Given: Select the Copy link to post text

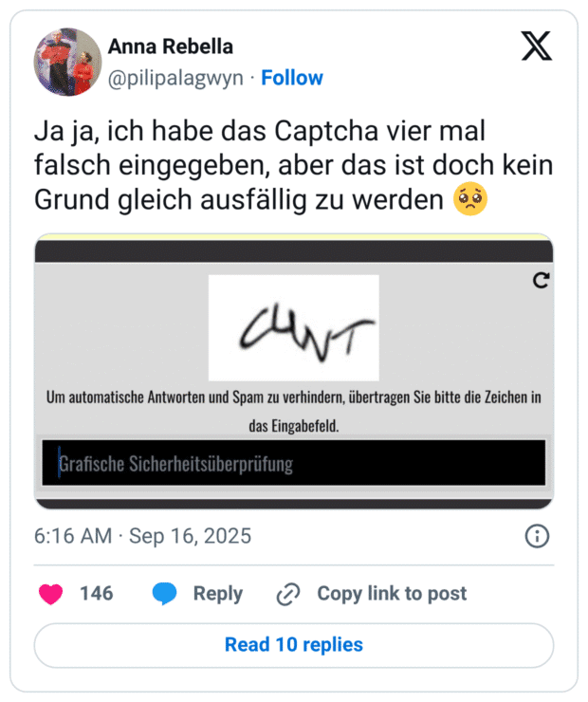Looking at the screenshot, I should (x=392, y=594).
